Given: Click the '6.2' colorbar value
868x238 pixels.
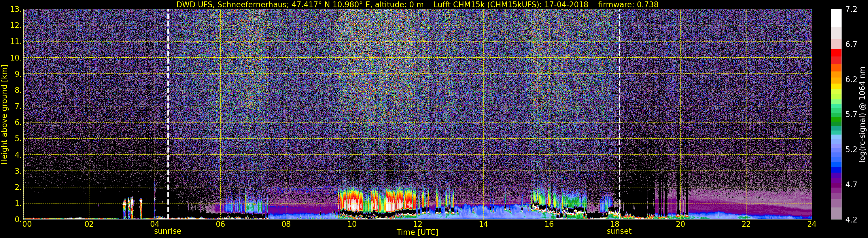Looking at the screenshot, I should [851, 79].
